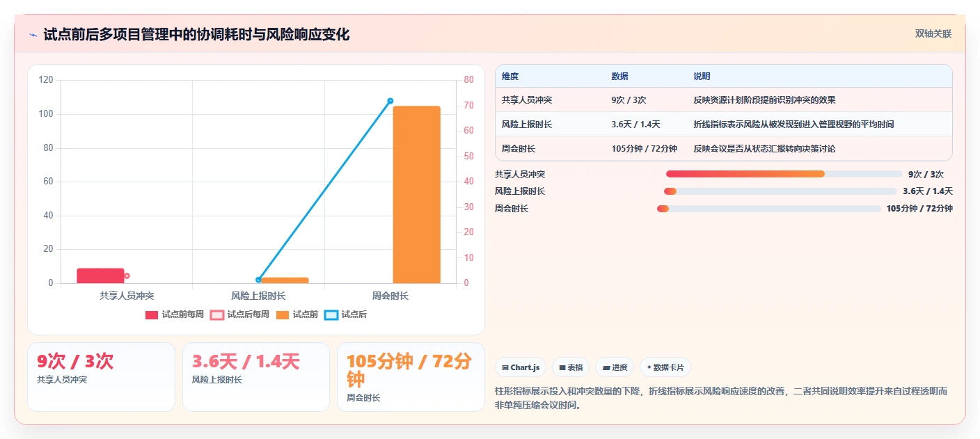
Task: Click description 反映资源计划阶段提前识别冲突的效果
Action: point(764,100)
